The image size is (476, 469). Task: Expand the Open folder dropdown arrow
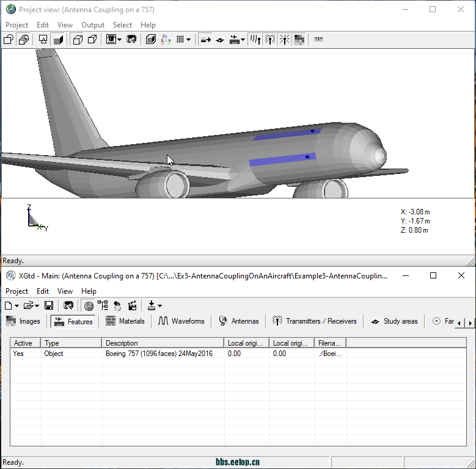coord(37,306)
